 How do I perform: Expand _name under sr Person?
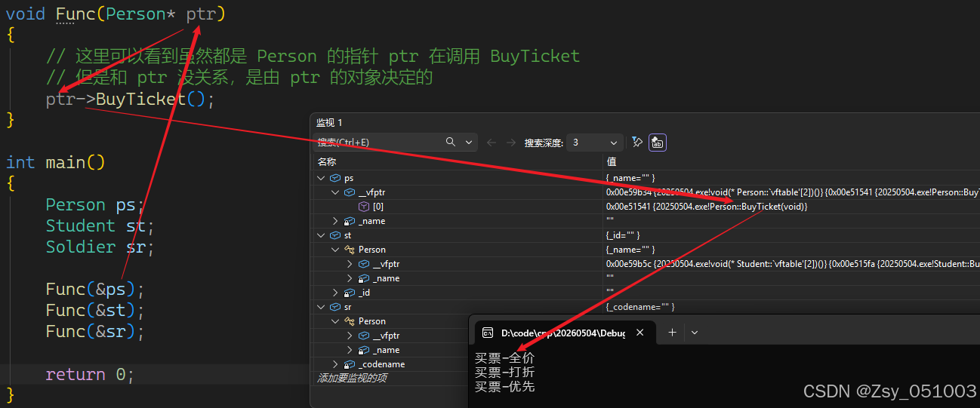pyautogui.click(x=350, y=350)
